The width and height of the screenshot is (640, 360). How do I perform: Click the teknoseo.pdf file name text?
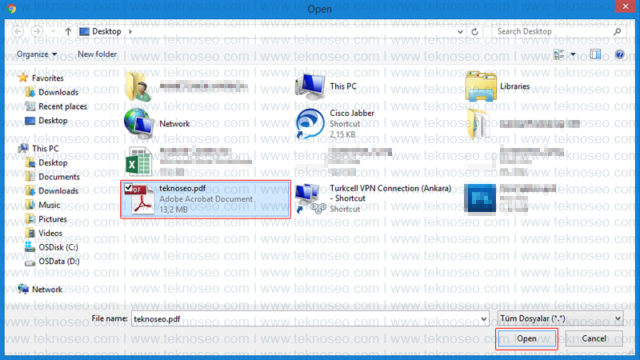pyautogui.click(x=182, y=188)
